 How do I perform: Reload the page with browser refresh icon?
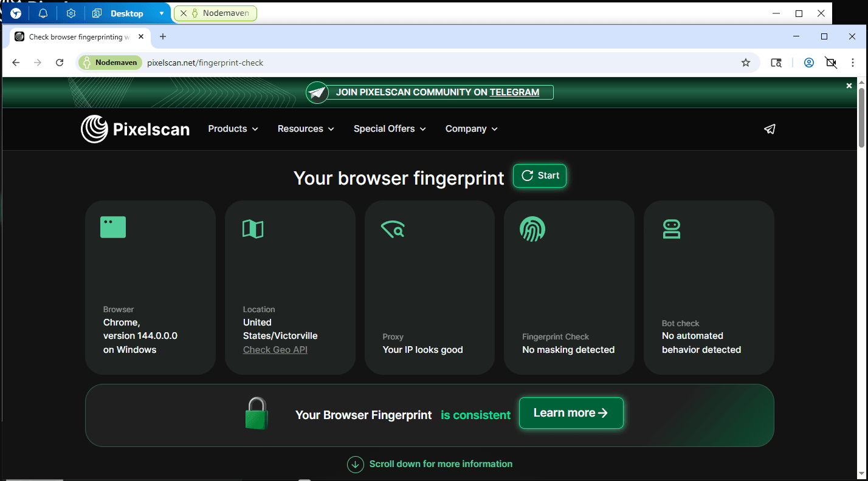(60, 63)
